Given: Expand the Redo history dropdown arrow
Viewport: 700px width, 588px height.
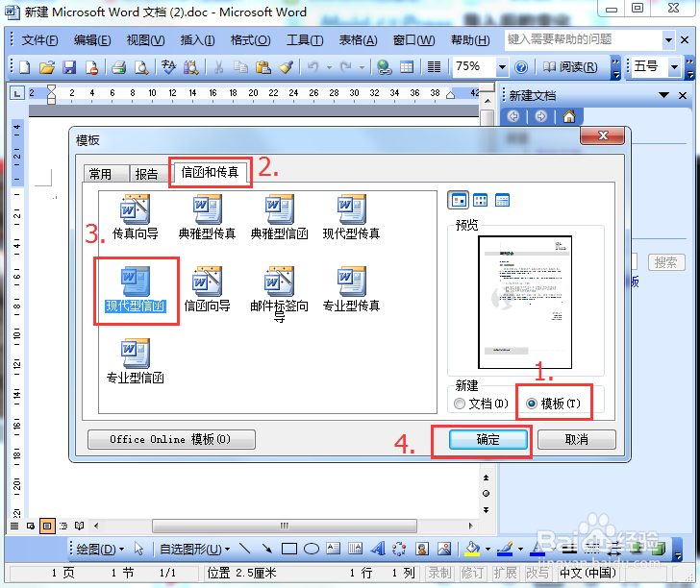Looking at the screenshot, I should pos(362,67).
